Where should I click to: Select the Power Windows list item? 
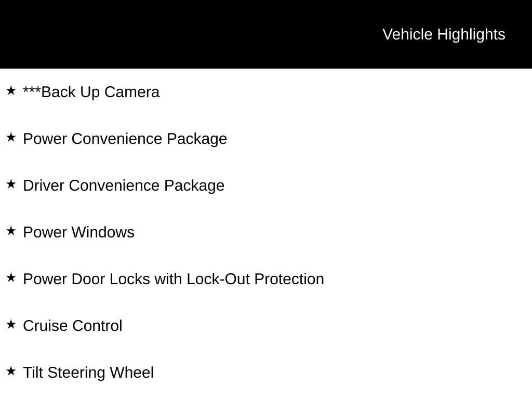pos(79,232)
